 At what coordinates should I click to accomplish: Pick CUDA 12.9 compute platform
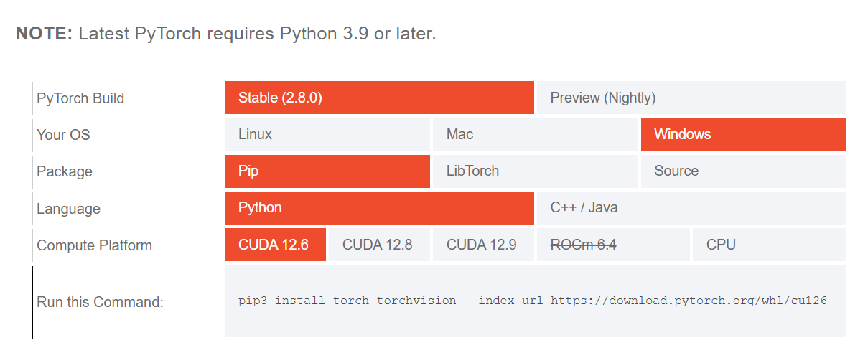click(x=483, y=245)
